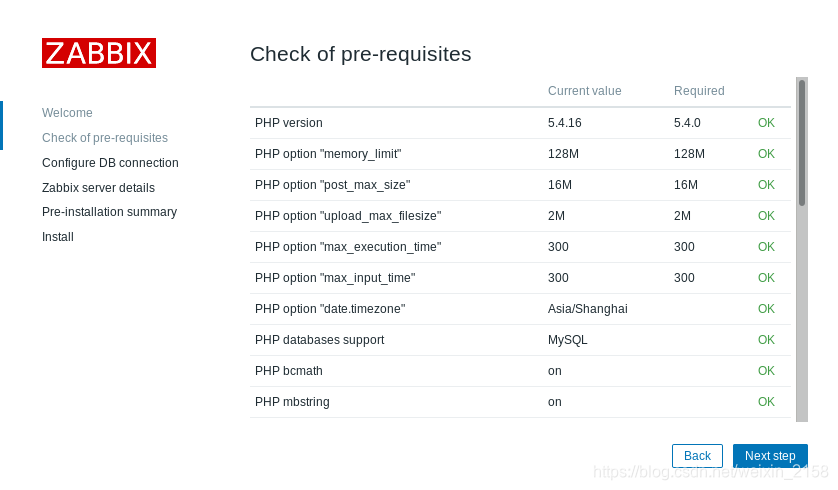
Task: Click the scrollbar track below the thumb
Action: (x=802, y=314)
